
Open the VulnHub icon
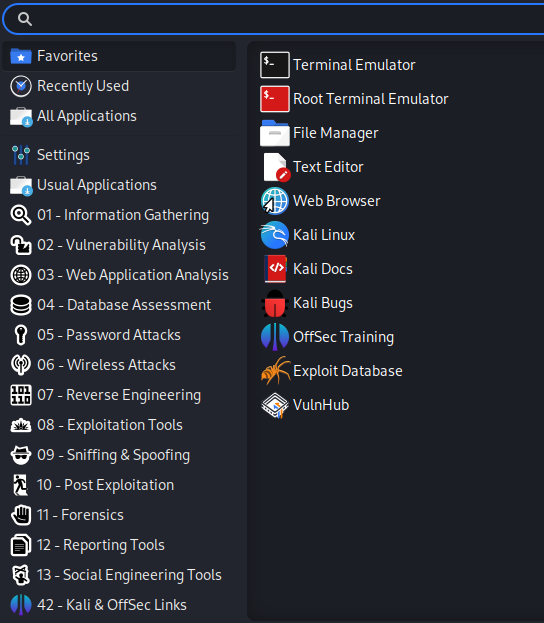coord(275,405)
